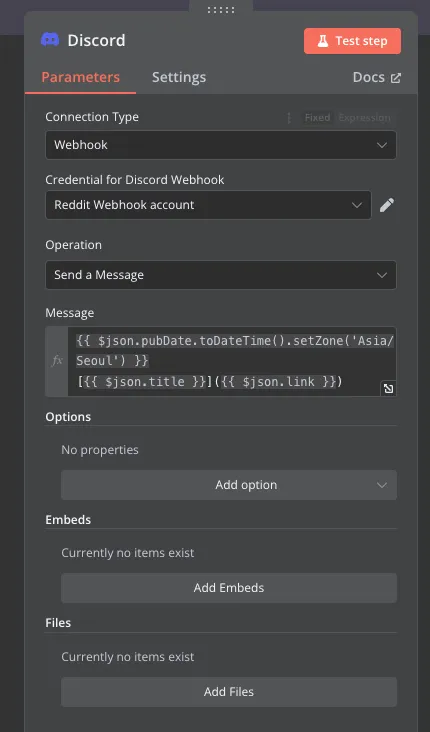This screenshot has width=430, height=732.
Task: Click the flask icon in Test step
Action: click(x=323, y=41)
